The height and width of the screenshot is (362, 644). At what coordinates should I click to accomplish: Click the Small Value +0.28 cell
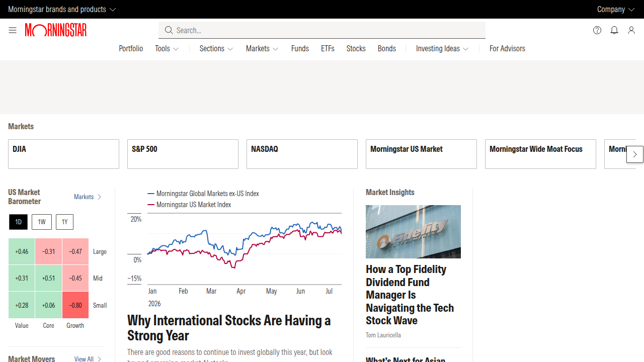[22, 305]
